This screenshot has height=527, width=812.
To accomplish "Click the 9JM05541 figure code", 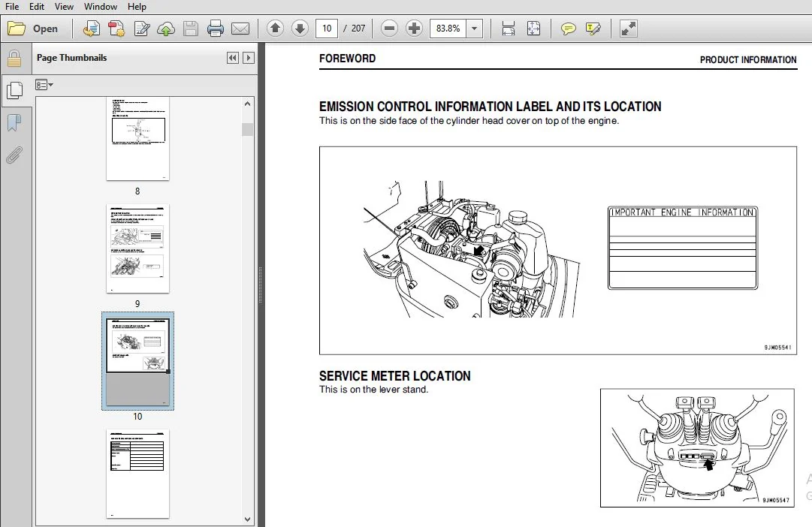I will click(x=777, y=348).
